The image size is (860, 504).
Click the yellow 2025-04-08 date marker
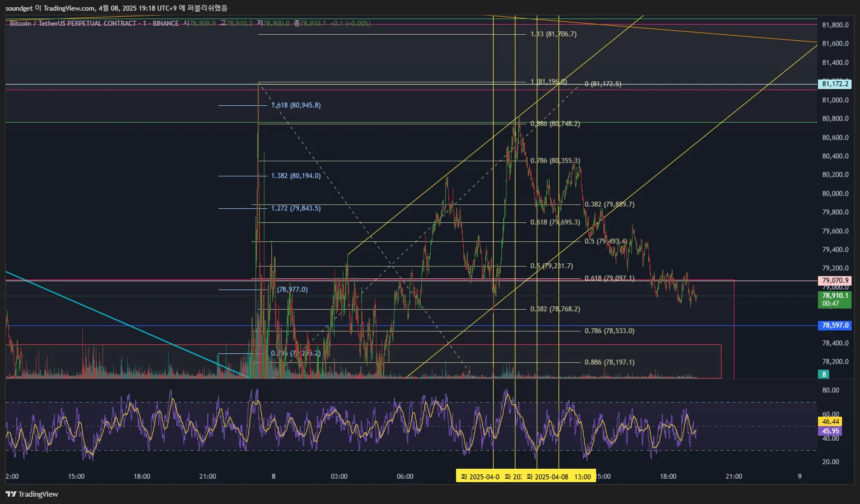coord(547,477)
